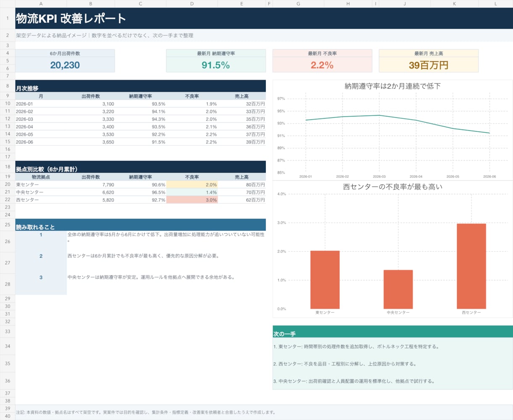This screenshot has height=420, width=513.
Task: Click the shipment cell '5,820'
Action: pyautogui.click(x=90, y=200)
